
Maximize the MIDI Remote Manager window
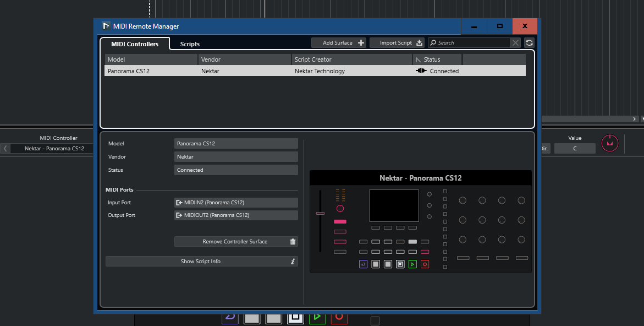(500, 26)
